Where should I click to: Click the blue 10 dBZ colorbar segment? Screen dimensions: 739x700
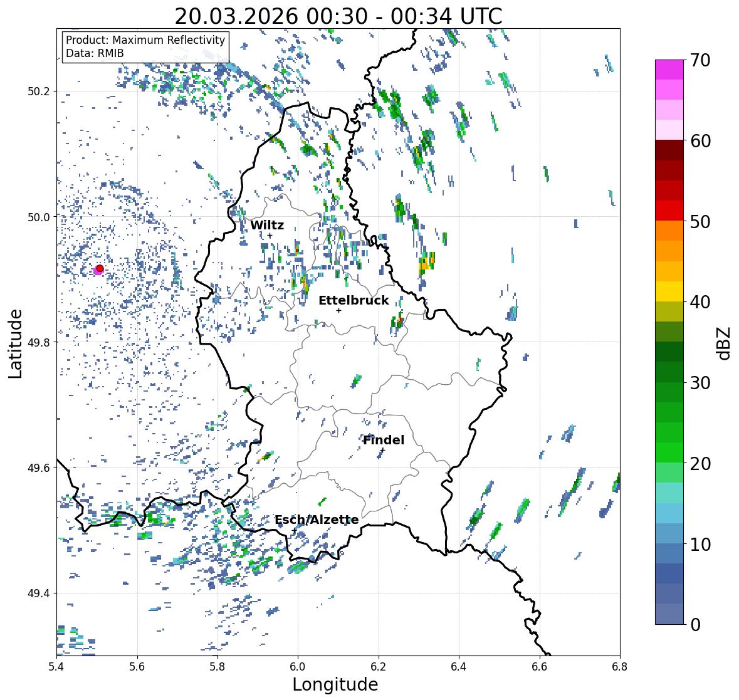point(669,533)
